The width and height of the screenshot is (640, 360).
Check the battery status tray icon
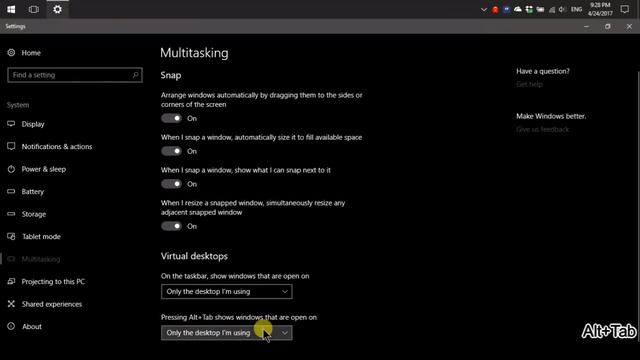[x=540, y=9]
